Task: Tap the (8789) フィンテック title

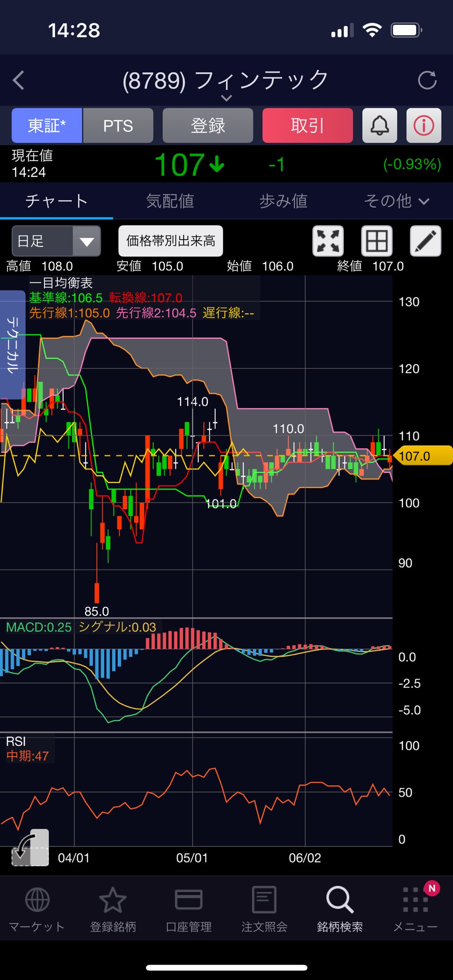Action: point(226,80)
